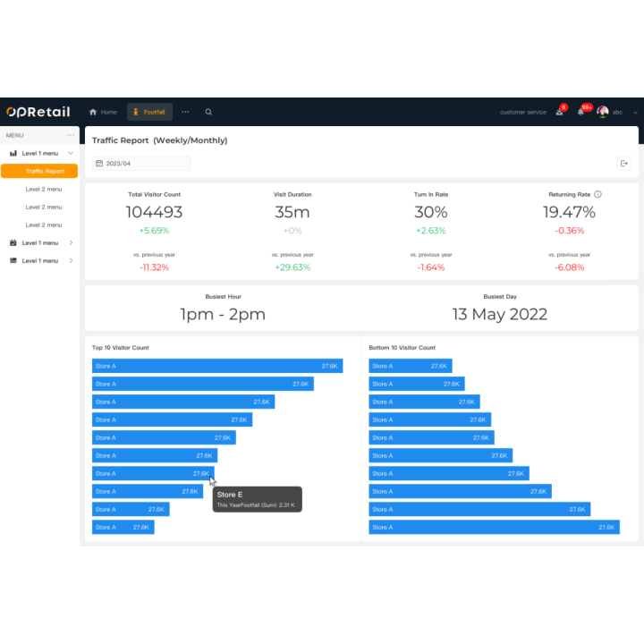Screen dimensions: 644x644
Task: Open the notifications bell icon
Action: (x=581, y=112)
